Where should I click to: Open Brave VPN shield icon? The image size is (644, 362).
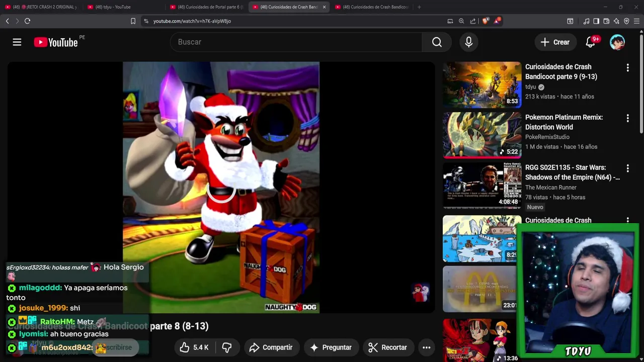pos(626,21)
